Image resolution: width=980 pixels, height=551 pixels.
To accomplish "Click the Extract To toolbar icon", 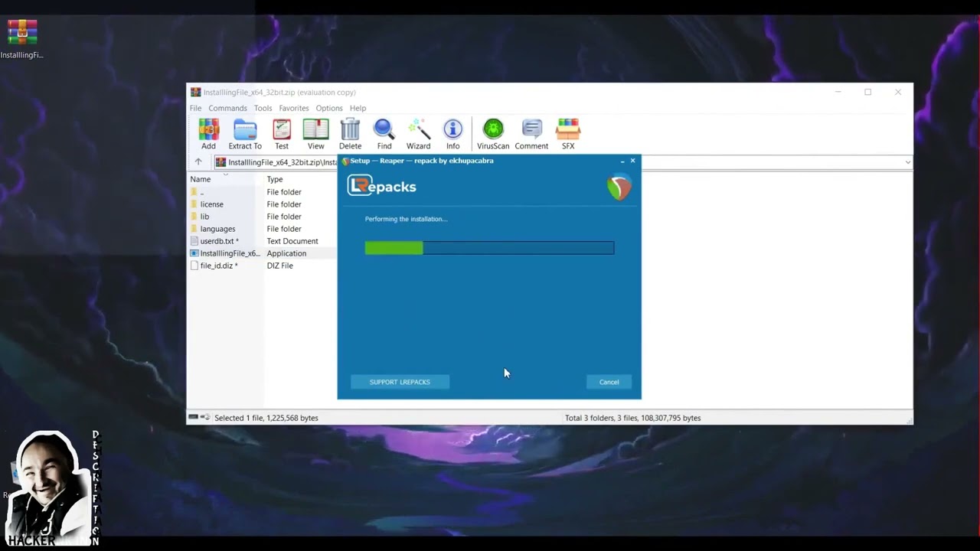I will coord(245,129).
